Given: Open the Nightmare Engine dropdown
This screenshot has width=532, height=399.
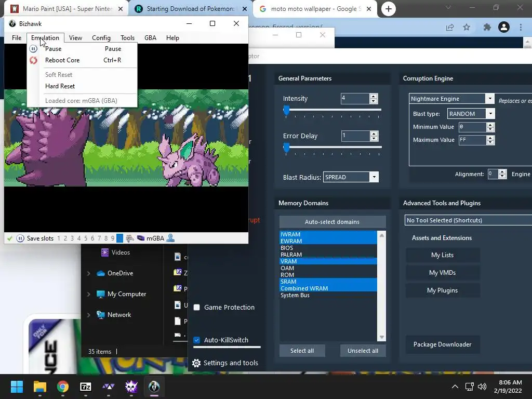Looking at the screenshot, I should (x=489, y=98).
